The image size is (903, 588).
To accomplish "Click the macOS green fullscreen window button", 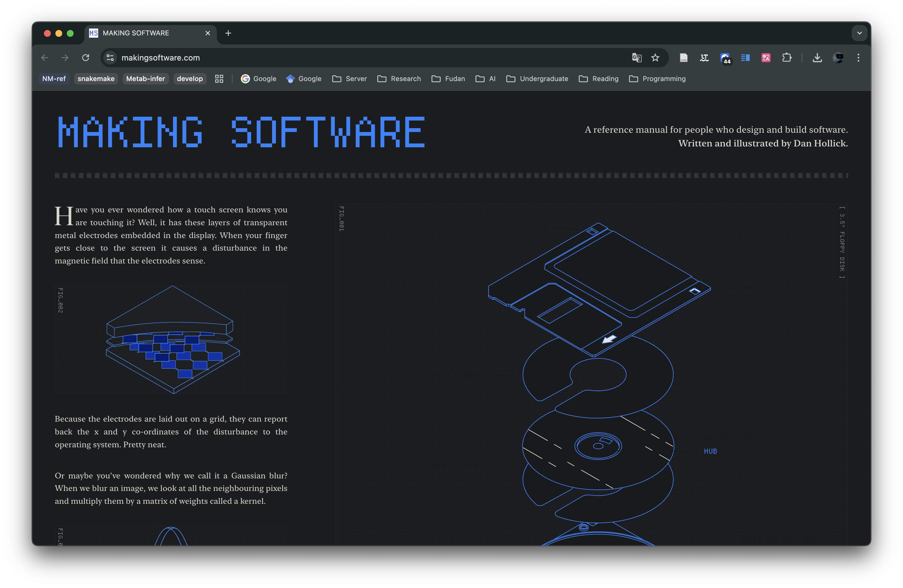I will pyautogui.click(x=70, y=33).
